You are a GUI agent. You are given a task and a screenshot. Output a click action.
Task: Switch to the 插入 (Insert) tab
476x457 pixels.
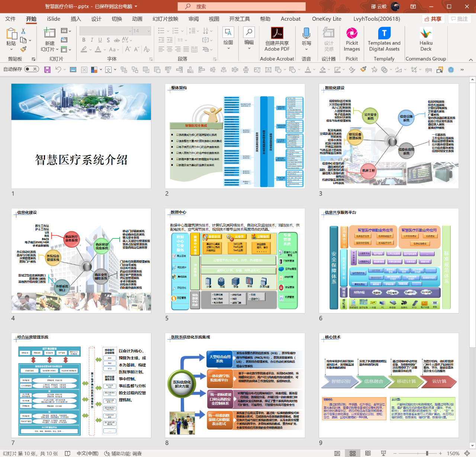(76, 19)
